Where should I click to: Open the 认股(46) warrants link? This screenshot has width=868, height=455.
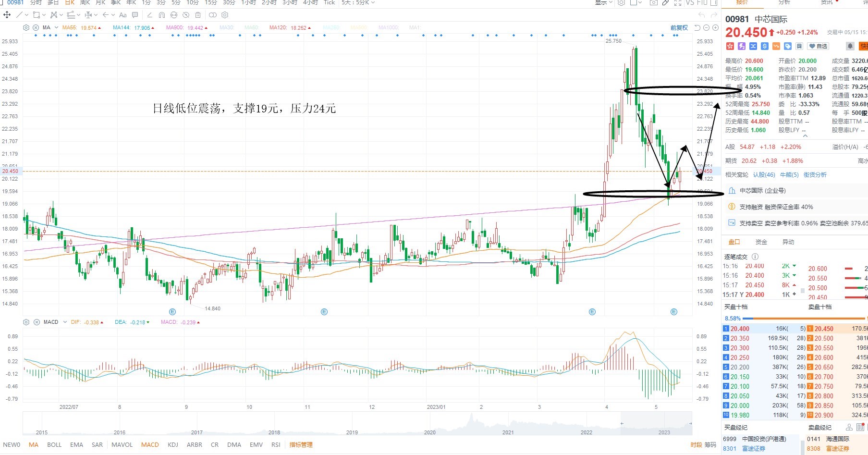click(x=764, y=174)
